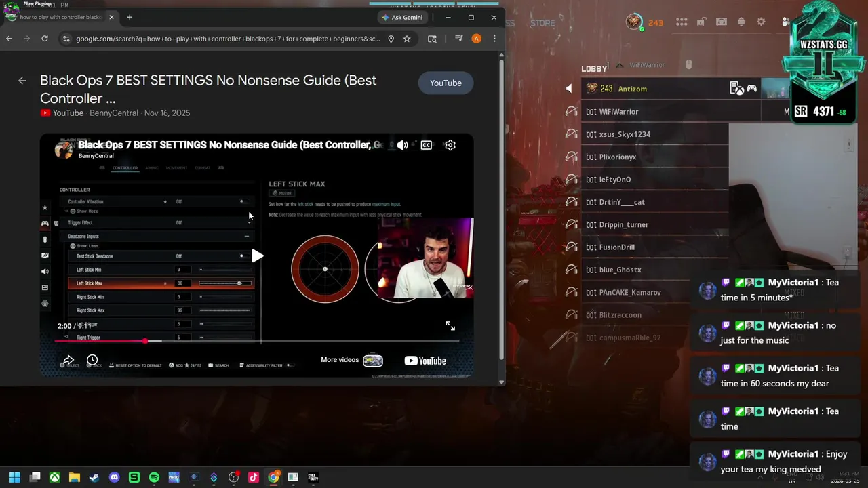The width and height of the screenshot is (868, 488).
Task: Open File Explorer from taskbar
Action: (x=75, y=477)
